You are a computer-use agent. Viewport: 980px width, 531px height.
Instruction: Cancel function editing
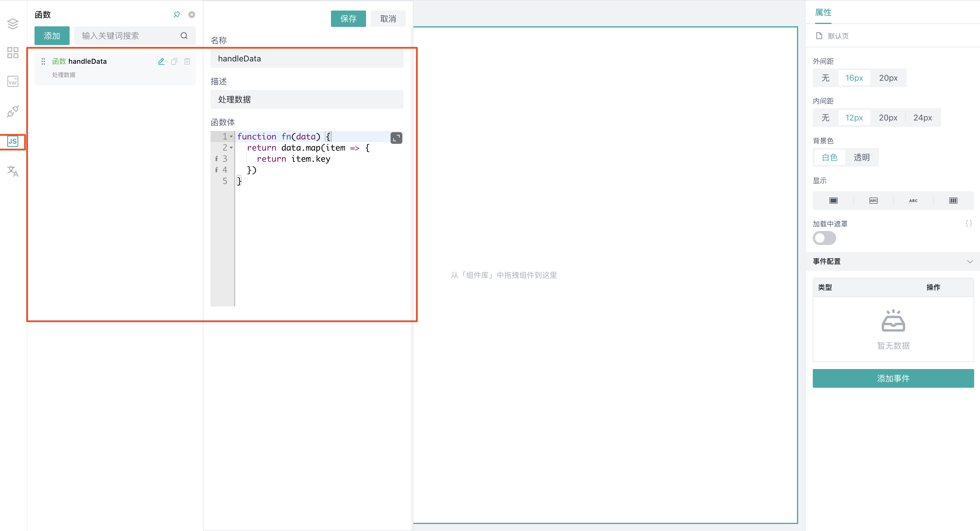[x=388, y=19]
